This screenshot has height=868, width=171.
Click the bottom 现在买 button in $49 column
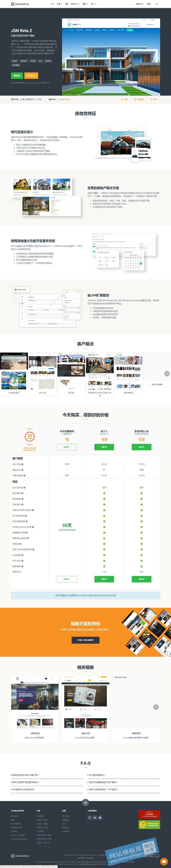pyautogui.click(x=104, y=579)
